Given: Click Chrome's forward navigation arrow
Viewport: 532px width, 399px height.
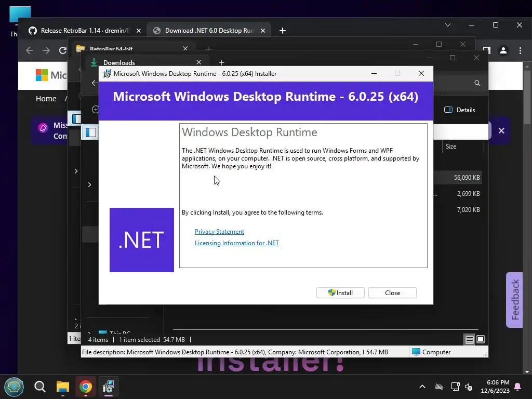Looking at the screenshot, I should [x=46, y=50].
